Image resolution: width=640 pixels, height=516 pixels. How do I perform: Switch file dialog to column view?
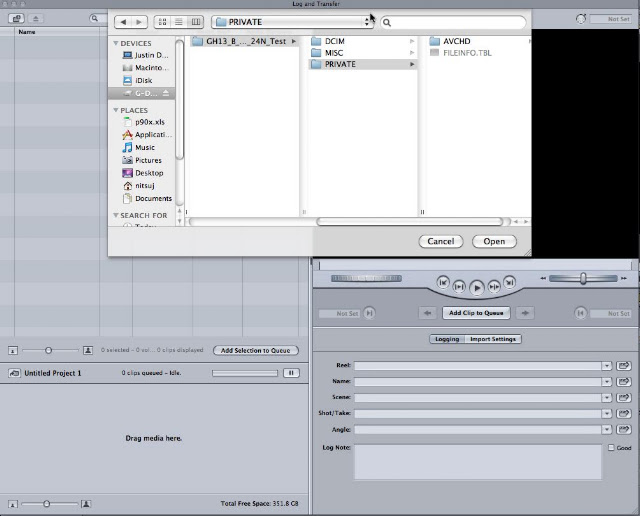(196, 22)
